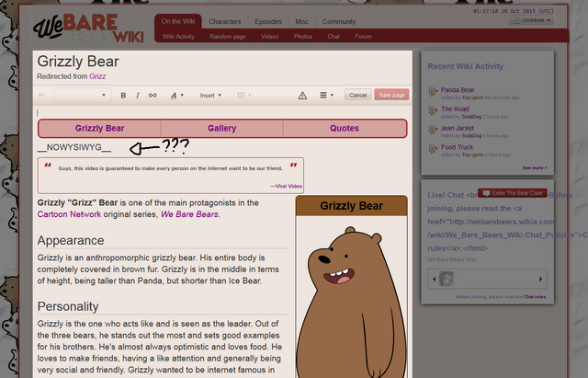The width and height of the screenshot is (588, 378).
Task: Open the paragraph format combo box
Action: (x=82, y=96)
